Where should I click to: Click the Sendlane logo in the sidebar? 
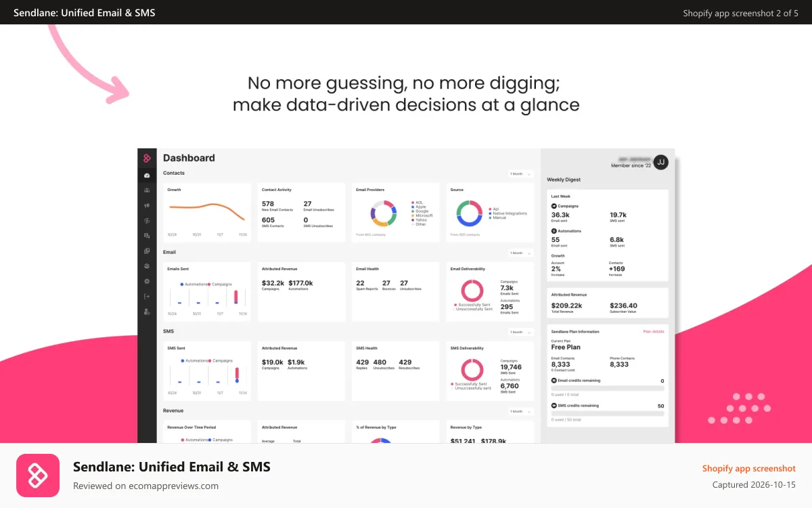click(147, 158)
